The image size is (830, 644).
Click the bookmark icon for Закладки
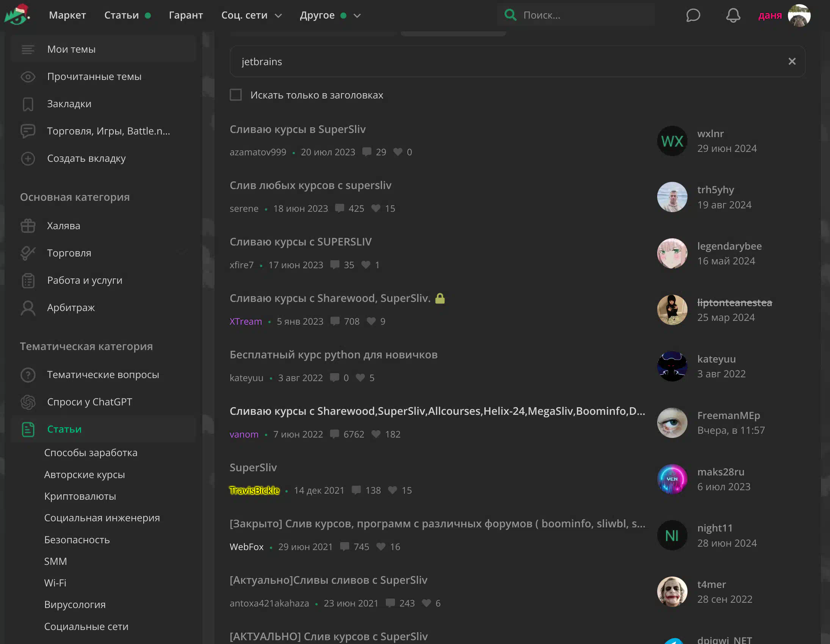(x=28, y=104)
